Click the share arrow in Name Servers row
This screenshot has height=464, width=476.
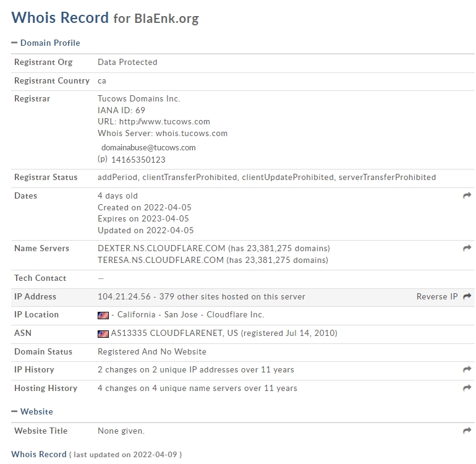click(x=467, y=248)
